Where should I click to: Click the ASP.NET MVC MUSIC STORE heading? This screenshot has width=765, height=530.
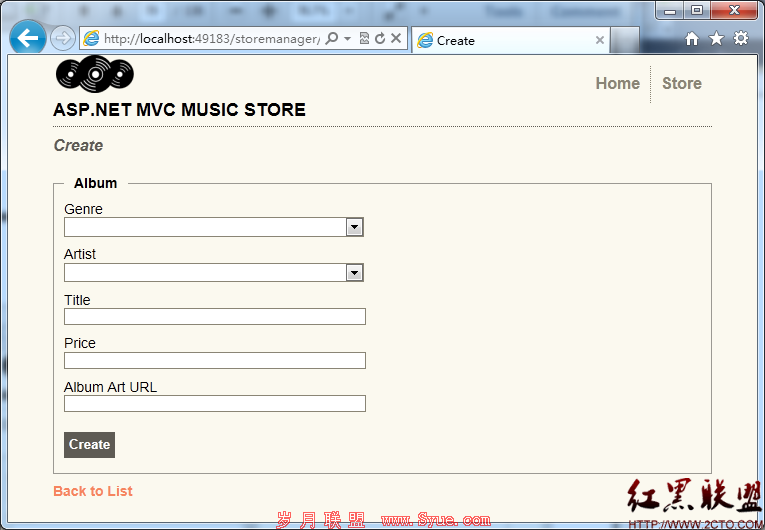(180, 110)
